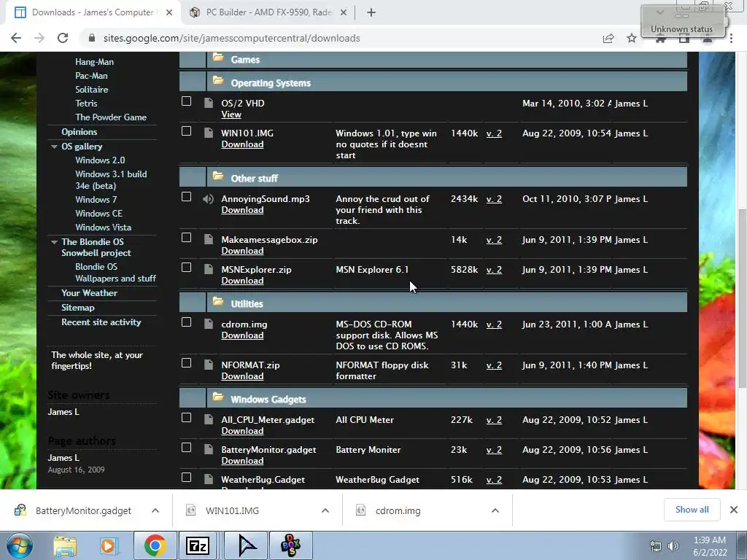Open options arrow for BatteryMonitor.gadget download
Screen dimensions: 747x560
click(x=155, y=510)
